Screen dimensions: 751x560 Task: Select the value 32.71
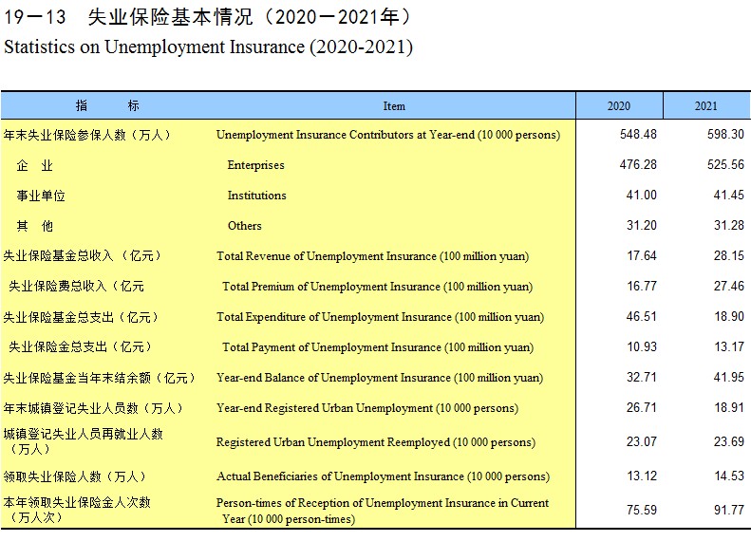click(x=641, y=378)
